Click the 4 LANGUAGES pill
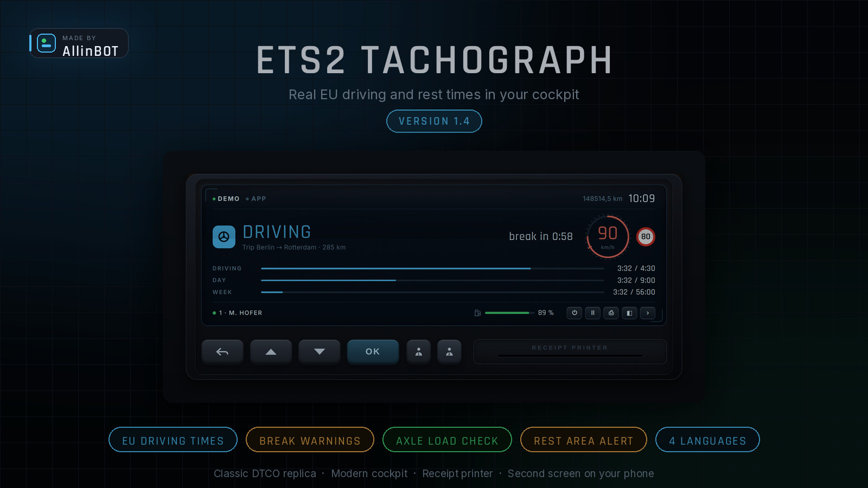Image resolution: width=868 pixels, height=488 pixels. pos(707,441)
